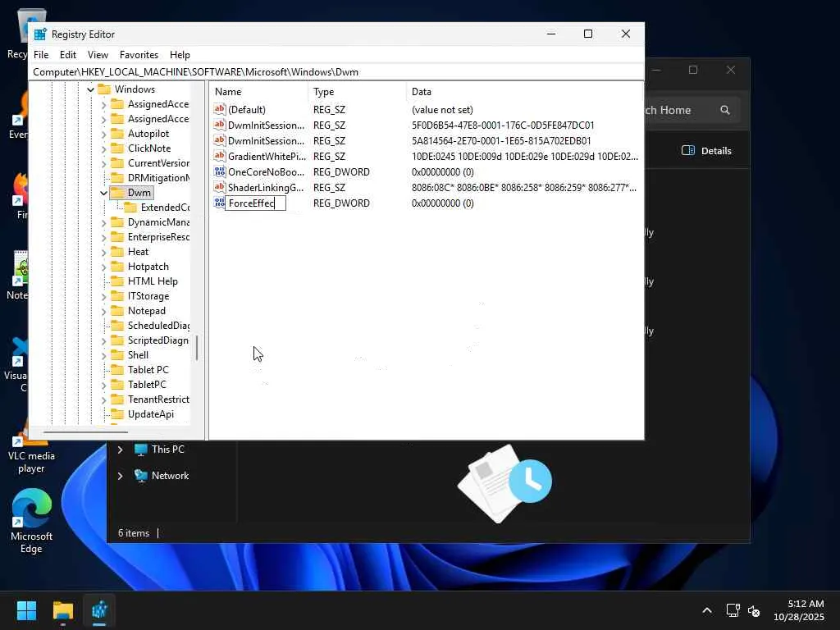Viewport: 840px width, 630px height.
Task: Open File Explorer from the taskbar
Action: pos(63,610)
